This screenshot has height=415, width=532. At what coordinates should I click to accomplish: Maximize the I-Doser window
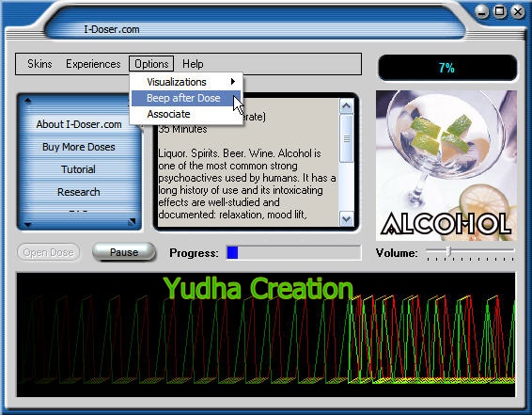click(x=500, y=12)
